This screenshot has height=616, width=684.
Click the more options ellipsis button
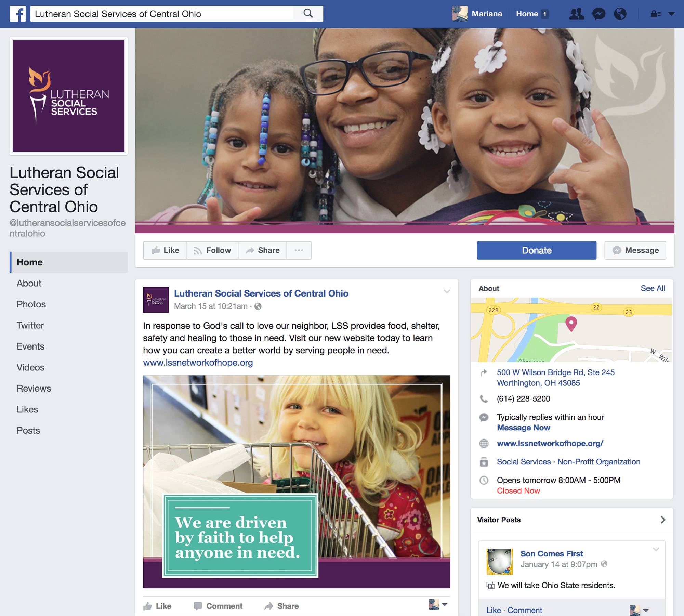point(299,250)
